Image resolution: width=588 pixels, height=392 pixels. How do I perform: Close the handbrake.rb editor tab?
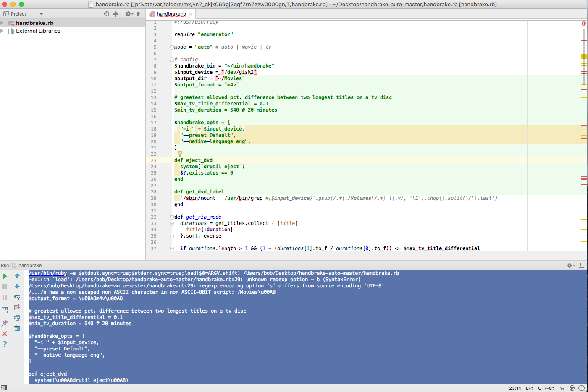click(191, 14)
